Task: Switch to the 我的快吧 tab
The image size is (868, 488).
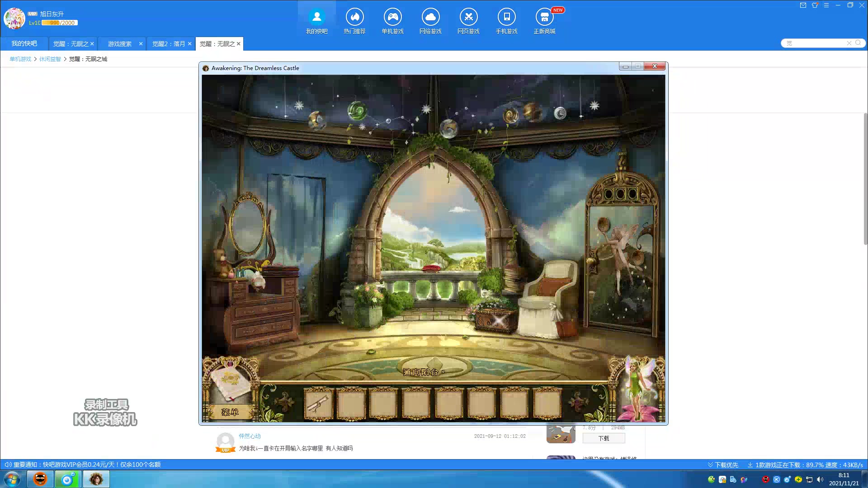Action: coord(24,43)
